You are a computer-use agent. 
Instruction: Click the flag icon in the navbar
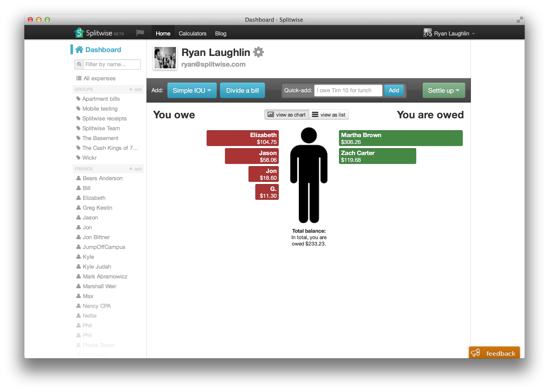[140, 33]
